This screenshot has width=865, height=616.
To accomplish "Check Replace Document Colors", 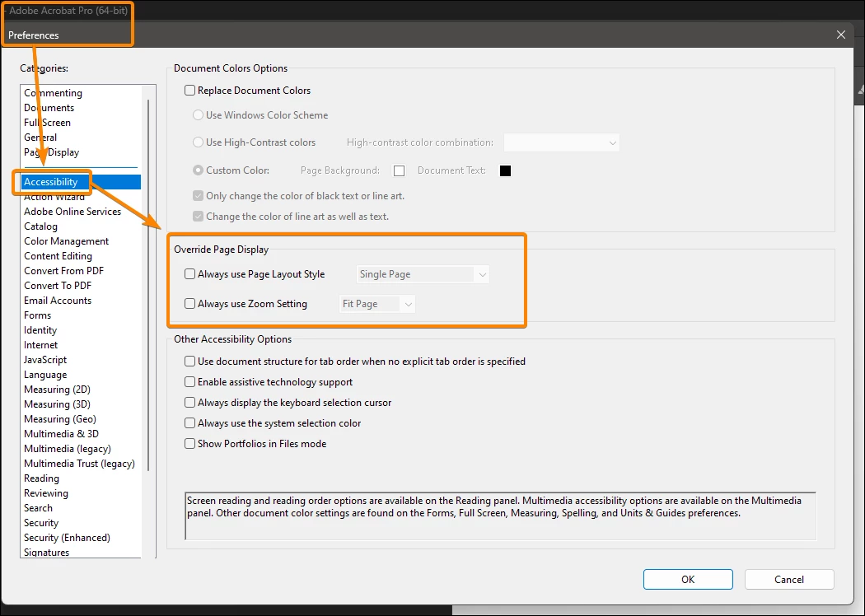I will point(189,90).
